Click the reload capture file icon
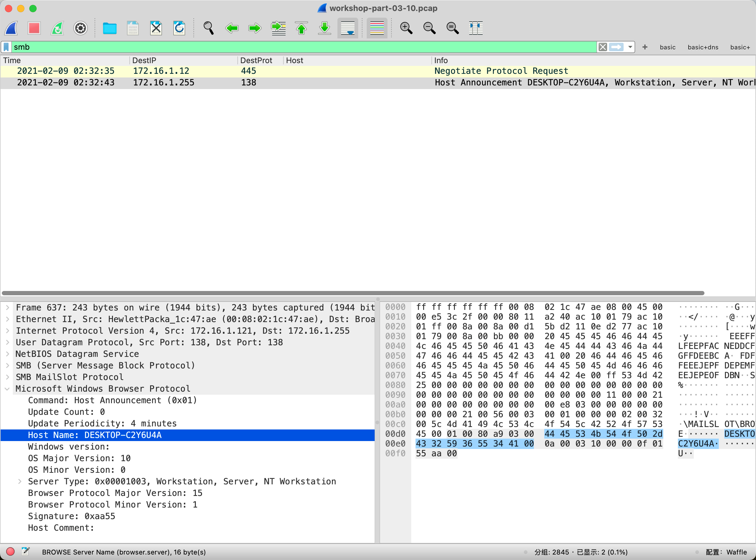 179,28
